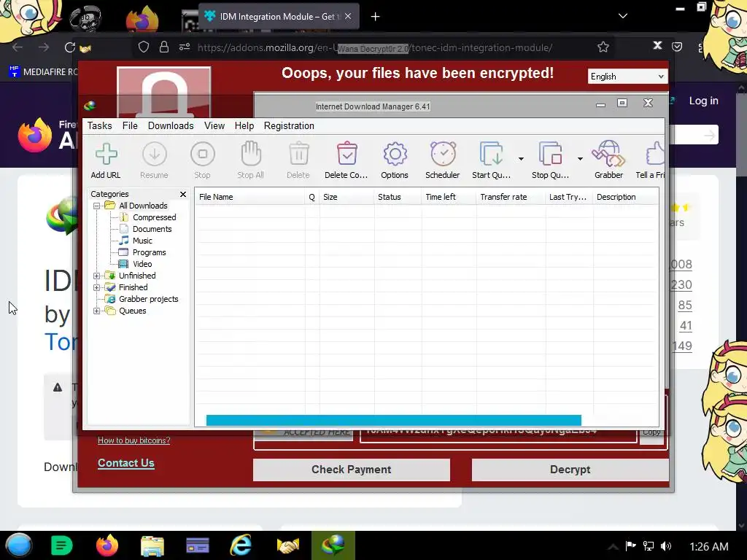Open the File menu

click(x=130, y=125)
